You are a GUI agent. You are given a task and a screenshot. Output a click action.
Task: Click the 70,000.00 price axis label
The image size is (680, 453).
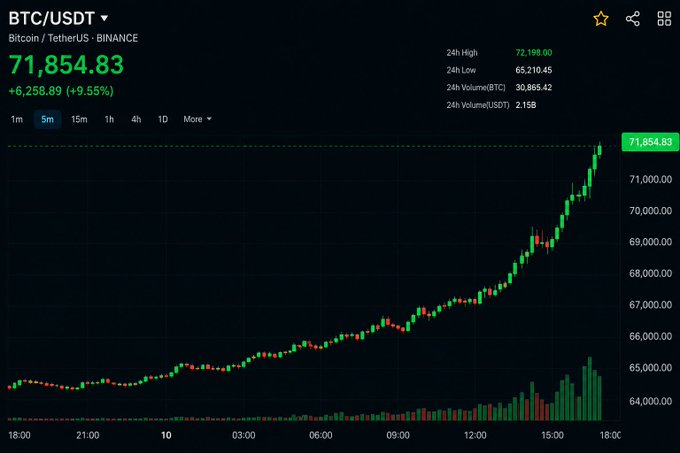coord(650,211)
